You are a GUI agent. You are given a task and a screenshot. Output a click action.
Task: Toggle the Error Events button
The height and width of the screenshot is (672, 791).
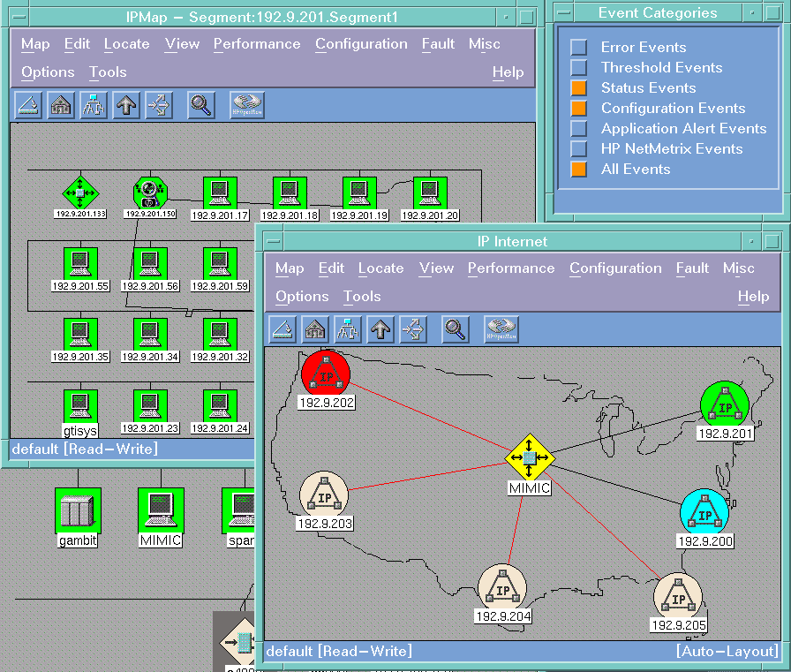578,48
